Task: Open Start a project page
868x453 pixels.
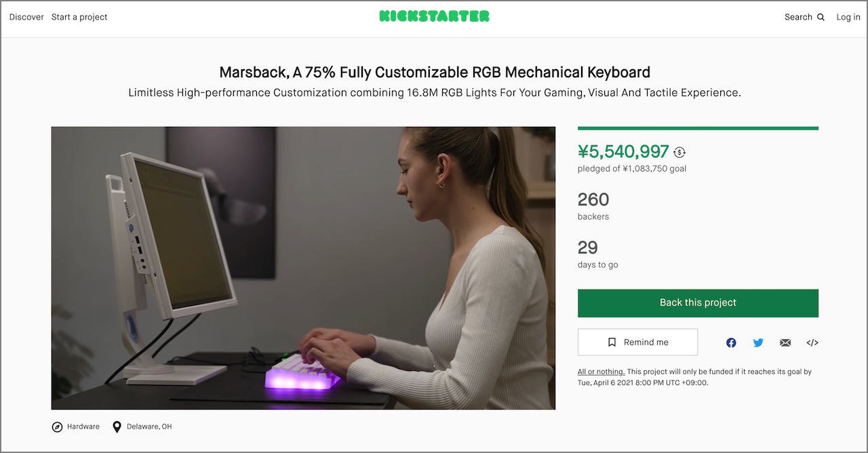Action: 79,17
